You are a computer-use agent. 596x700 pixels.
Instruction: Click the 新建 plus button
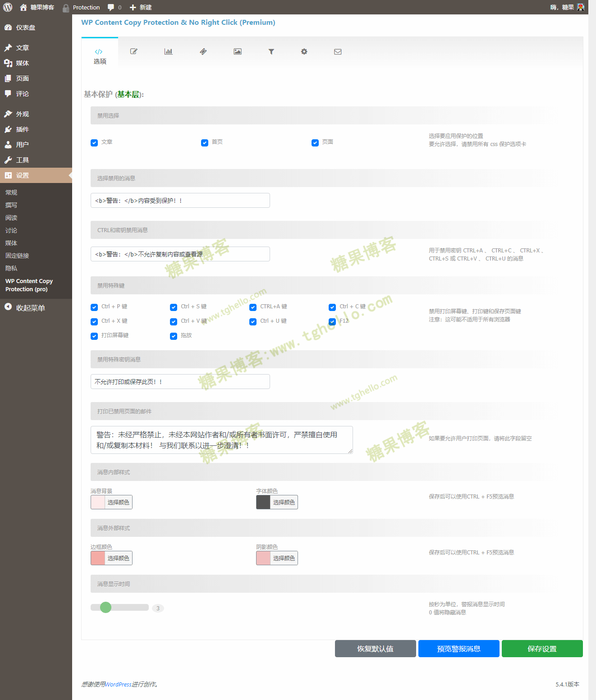141,7
